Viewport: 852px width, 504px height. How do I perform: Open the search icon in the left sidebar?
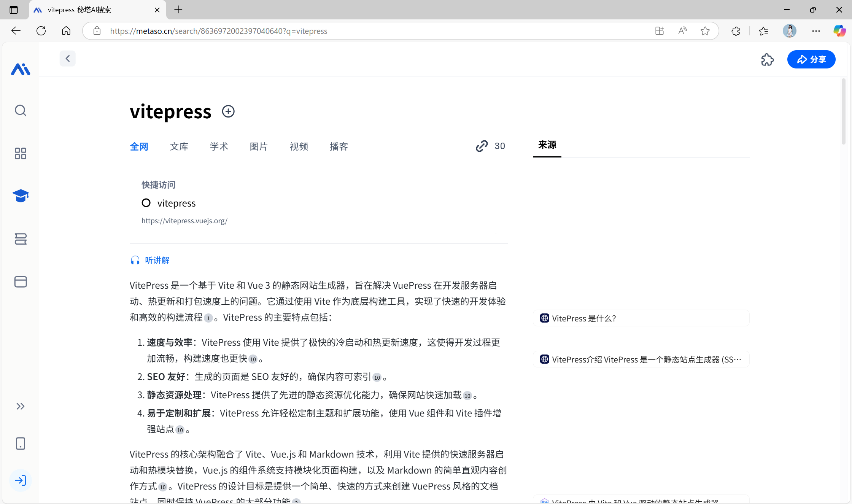21,111
